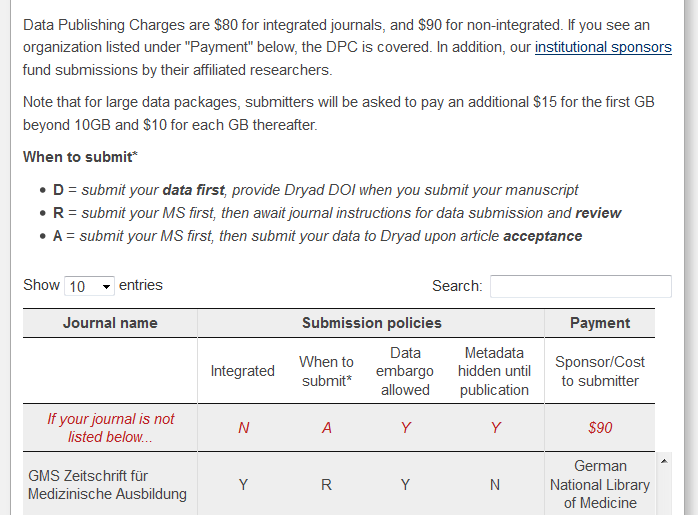Sort by When to submit* column
The width and height of the screenshot is (698, 515).
[x=326, y=371]
